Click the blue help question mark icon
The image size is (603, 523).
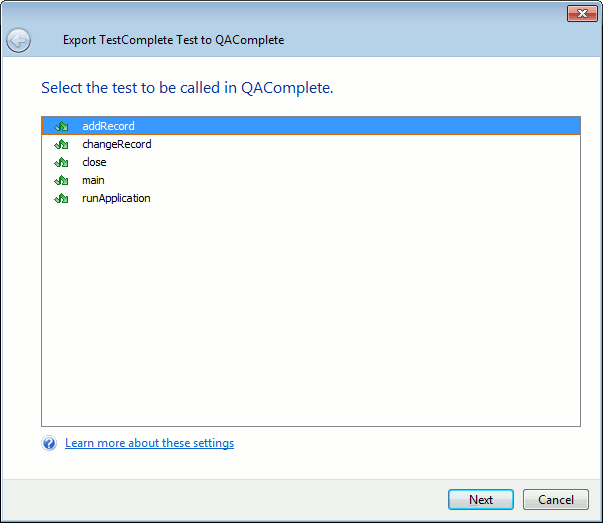[x=49, y=443]
